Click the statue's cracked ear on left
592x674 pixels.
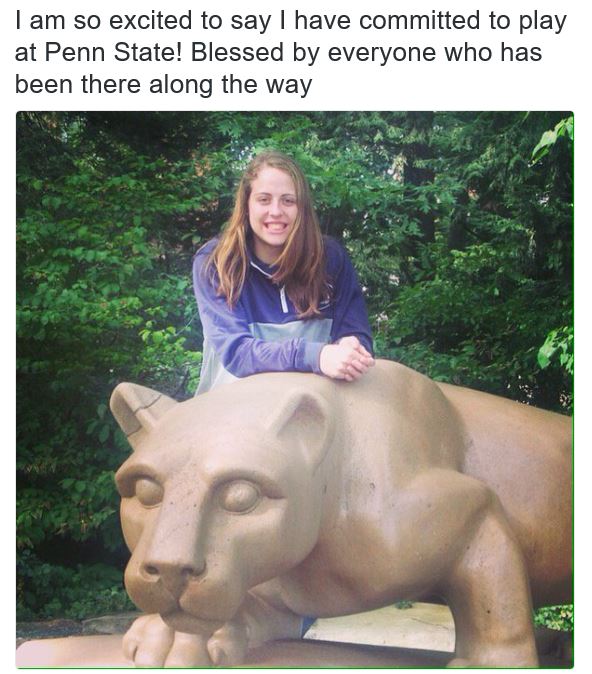coord(136,405)
